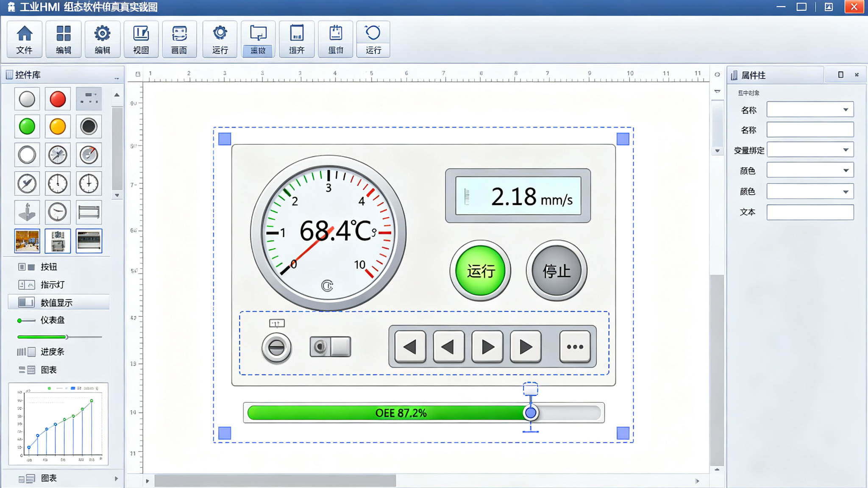Choose the orange factory image thumbnail
This screenshot has height=488, width=868.
click(27, 241)
